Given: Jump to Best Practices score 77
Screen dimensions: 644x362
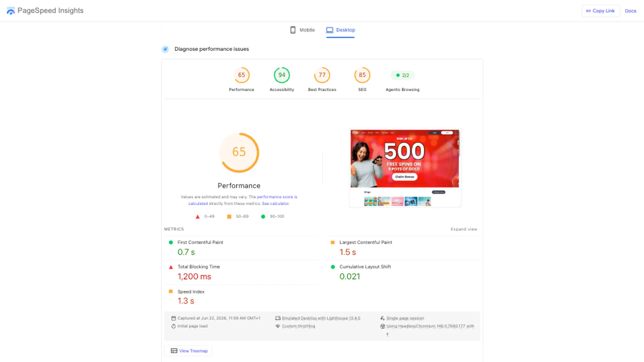Looking at the screenshot, I should pyautogui.click(x=322, y=75).
